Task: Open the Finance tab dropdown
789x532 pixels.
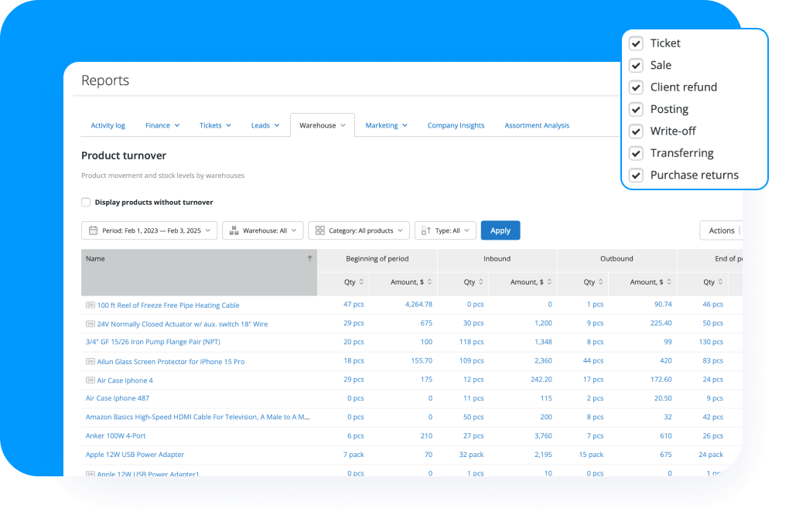Action: point(162,125)
